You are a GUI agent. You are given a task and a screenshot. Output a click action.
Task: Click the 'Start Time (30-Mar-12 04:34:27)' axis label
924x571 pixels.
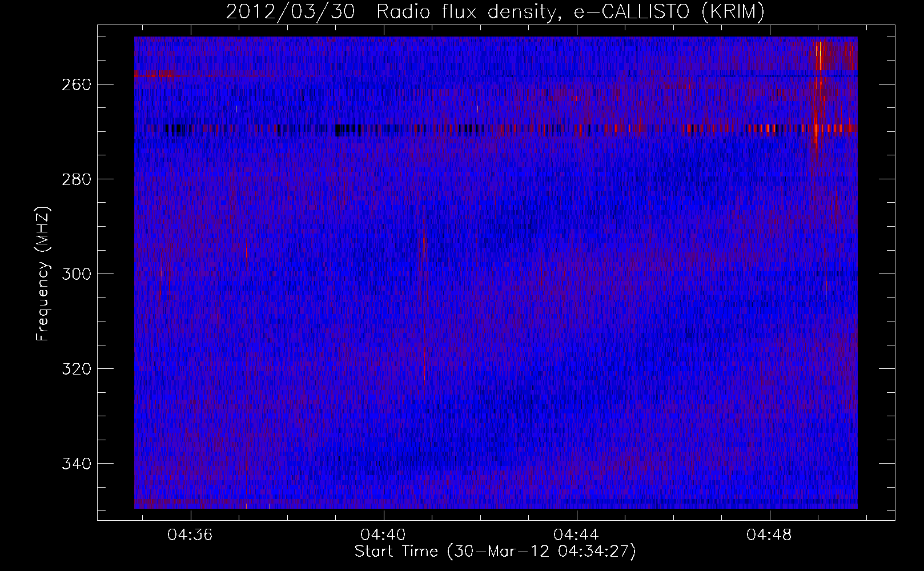(495, 552)
